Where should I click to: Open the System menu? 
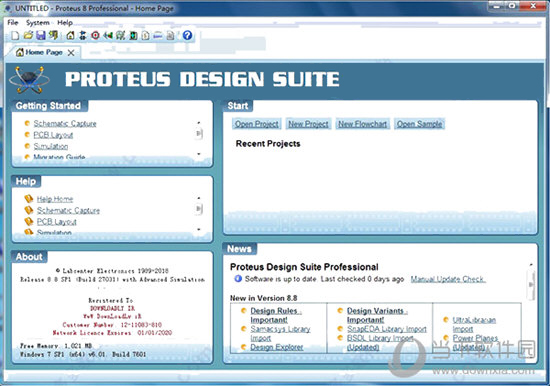[x=38, y=22]
